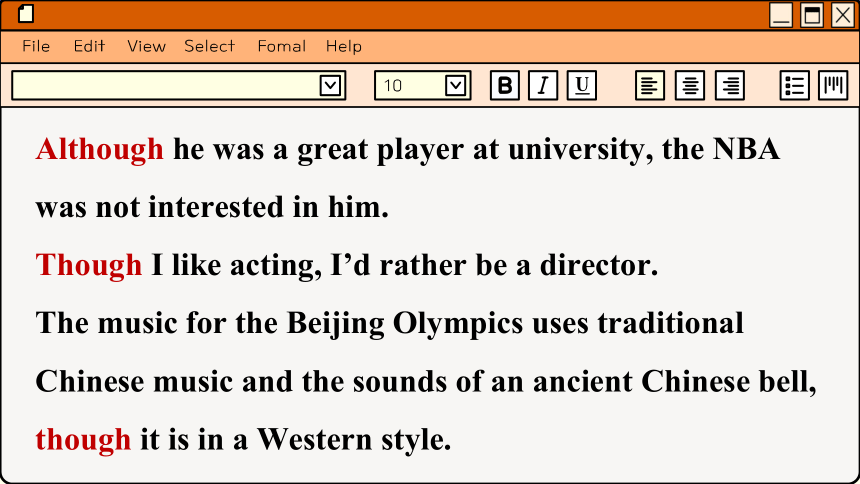
Task: Toggle italic formatting button
Action: point(543,85)
